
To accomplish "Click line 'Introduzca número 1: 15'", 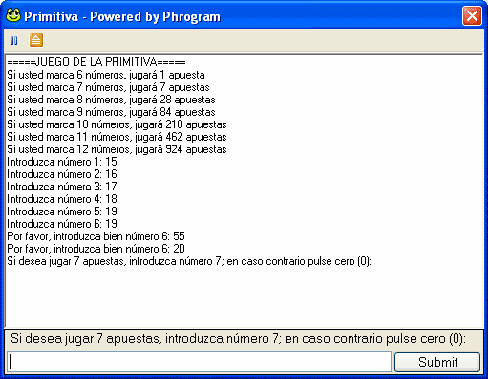I will click(63, 162).
